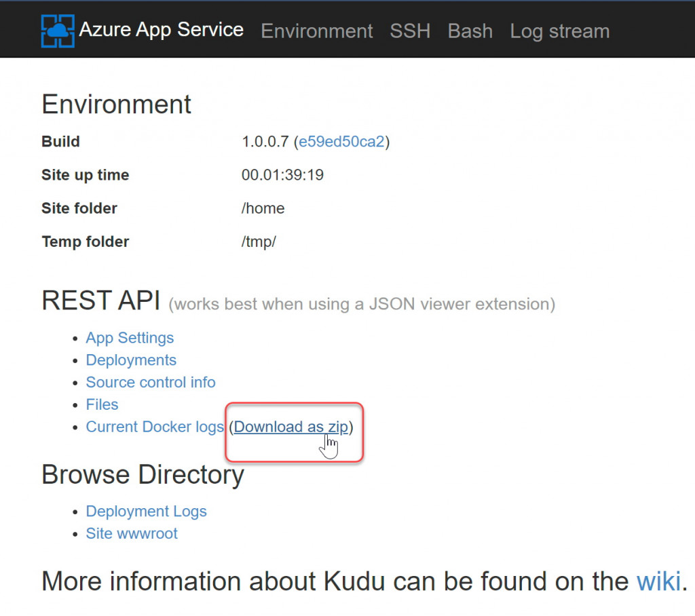Image resolution: width=695 pixels, height=616 pixels.
Task: Click the /home site folder value
Action: pos(263,208)
